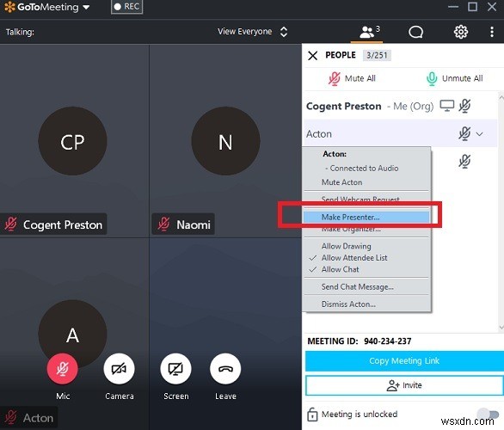Click the 3/251 attendee count badge

tap(377, 55)
